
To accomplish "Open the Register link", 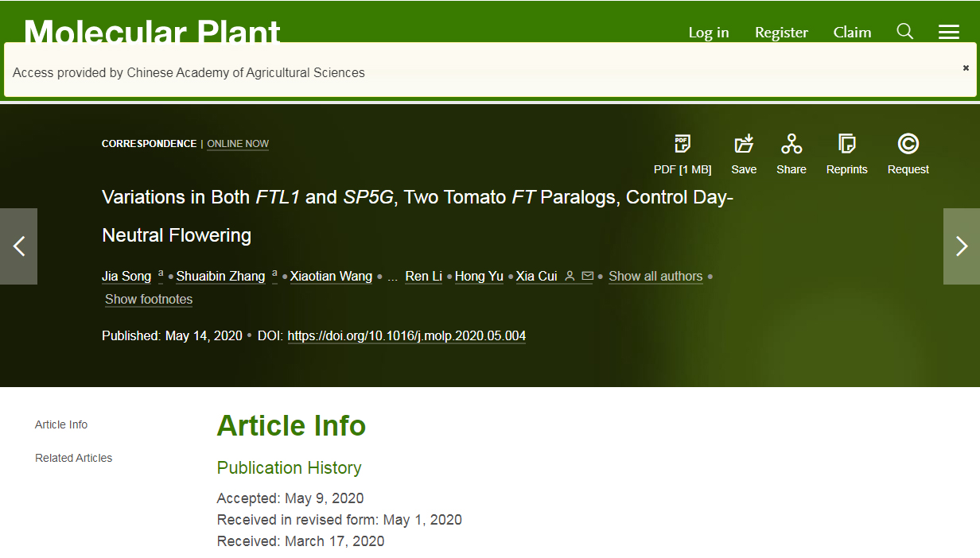I will pyautogui.click(x=781, y=33).
